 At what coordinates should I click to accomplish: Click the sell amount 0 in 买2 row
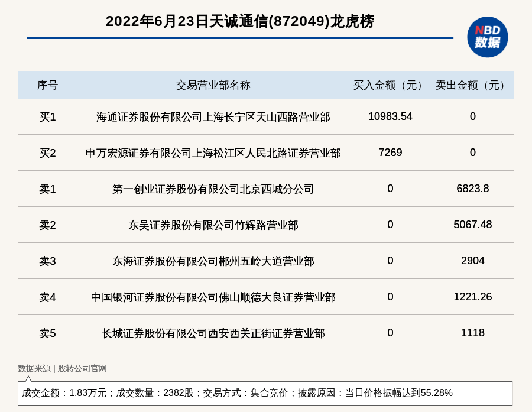(x=473, y=153)
